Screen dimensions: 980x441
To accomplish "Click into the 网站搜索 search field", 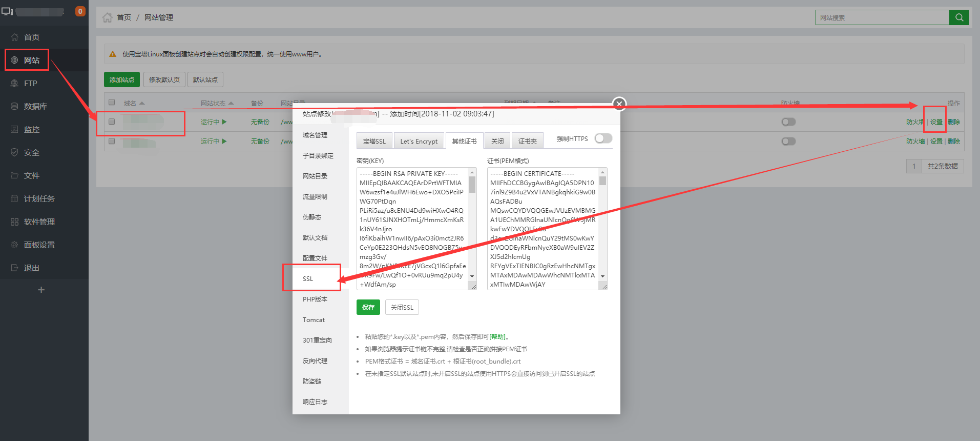I will point(882,17).
